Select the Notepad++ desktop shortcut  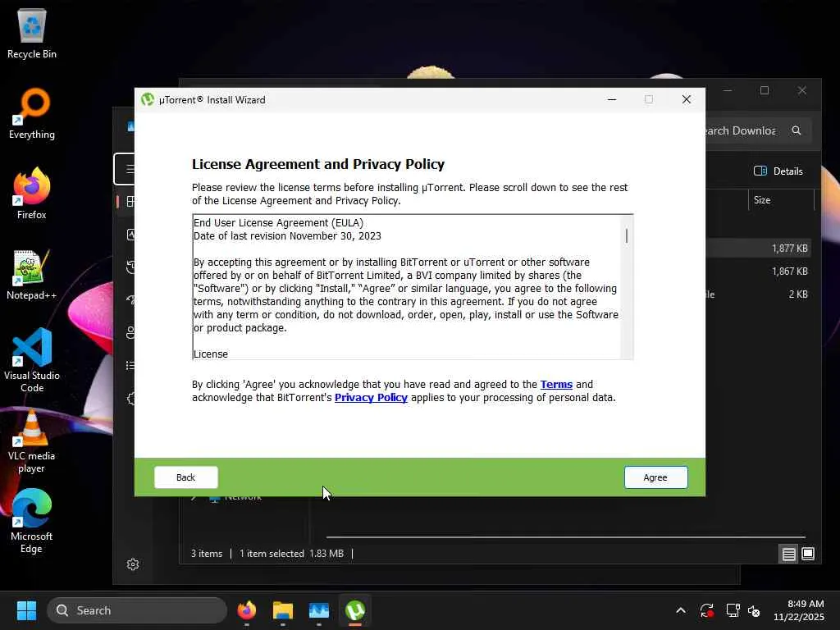[x=32, y=275]
